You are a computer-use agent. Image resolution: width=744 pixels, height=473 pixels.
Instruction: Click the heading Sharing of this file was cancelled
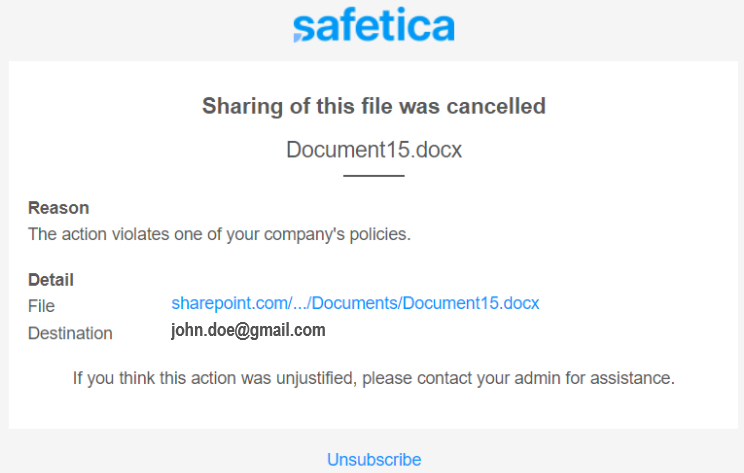coord(374,106)
